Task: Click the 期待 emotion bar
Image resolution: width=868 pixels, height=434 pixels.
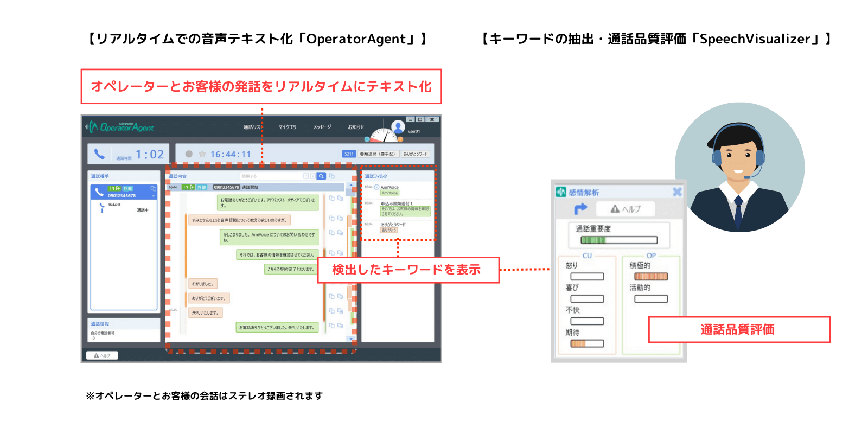Action: coord(587,343)
